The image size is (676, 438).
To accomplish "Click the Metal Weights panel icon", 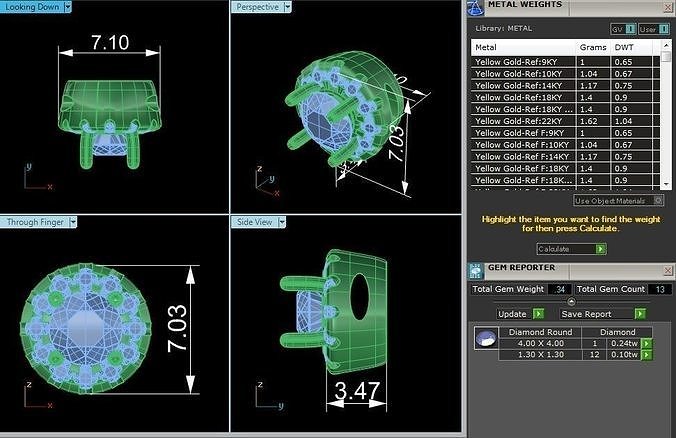I will coord(475,7).
